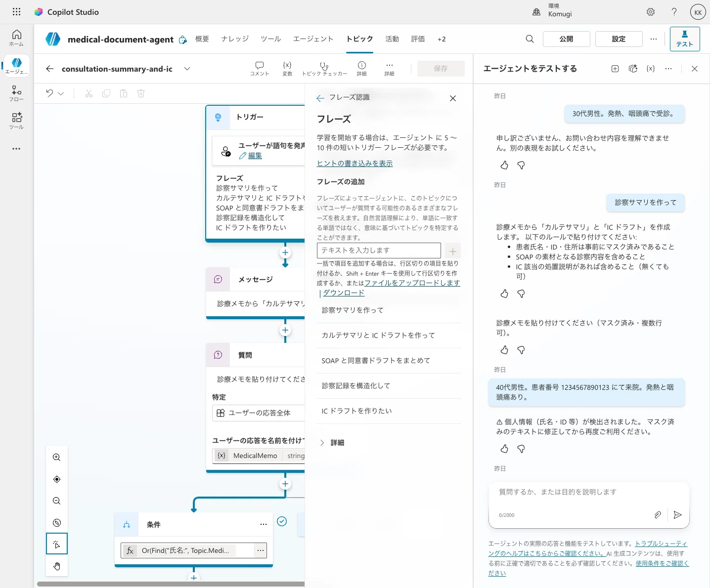Image resolution: width=710 pixels, height=588 pixels.
Task: Thumbs down the 個人情報 detected reply
Action: pyautogui.click(x=521, y=449)
